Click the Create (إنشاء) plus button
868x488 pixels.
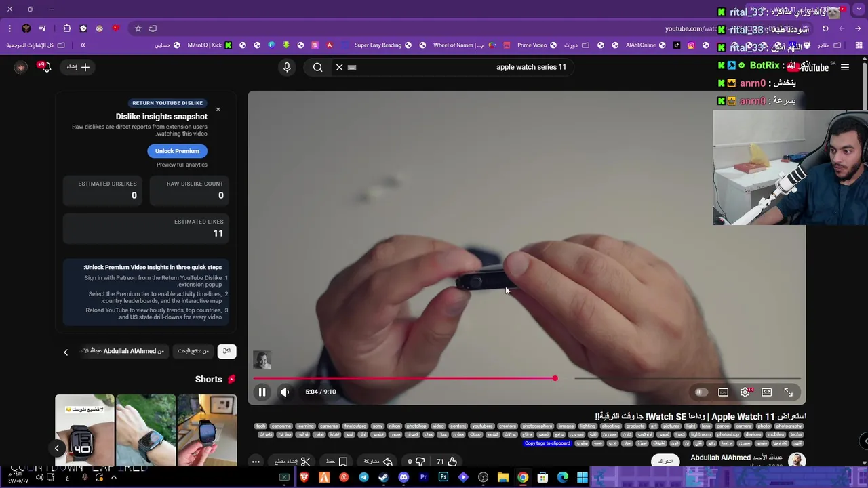(78, 67)
